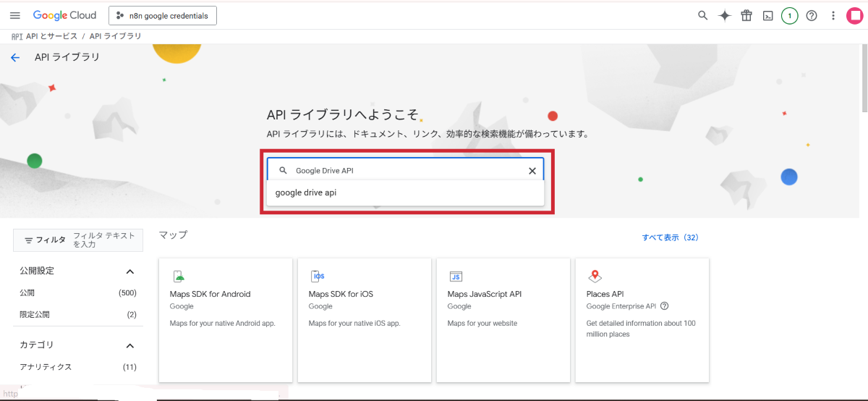Open the help question mark icon

point(812,15)
